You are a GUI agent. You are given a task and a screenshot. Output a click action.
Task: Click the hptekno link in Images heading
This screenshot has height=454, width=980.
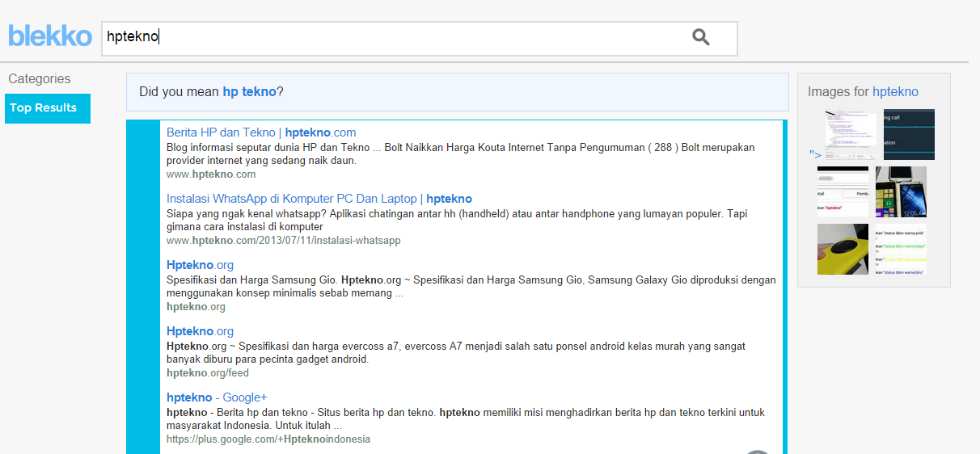point(895,92)
